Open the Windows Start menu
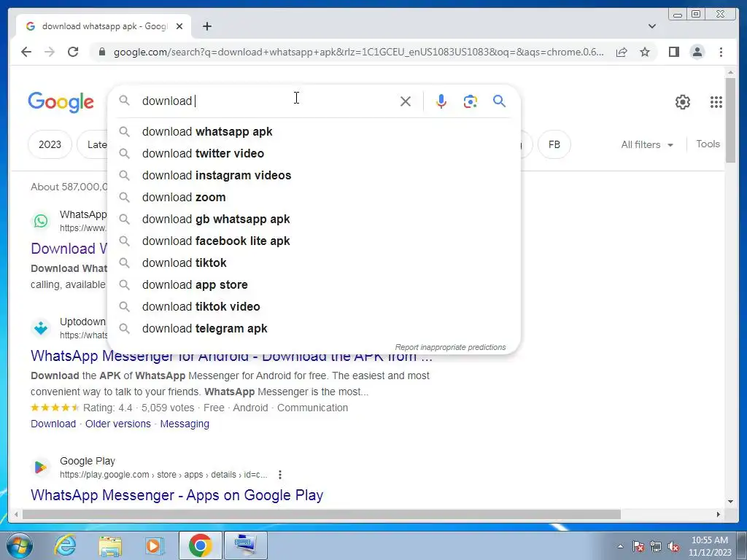 click(x=20, y=545)
